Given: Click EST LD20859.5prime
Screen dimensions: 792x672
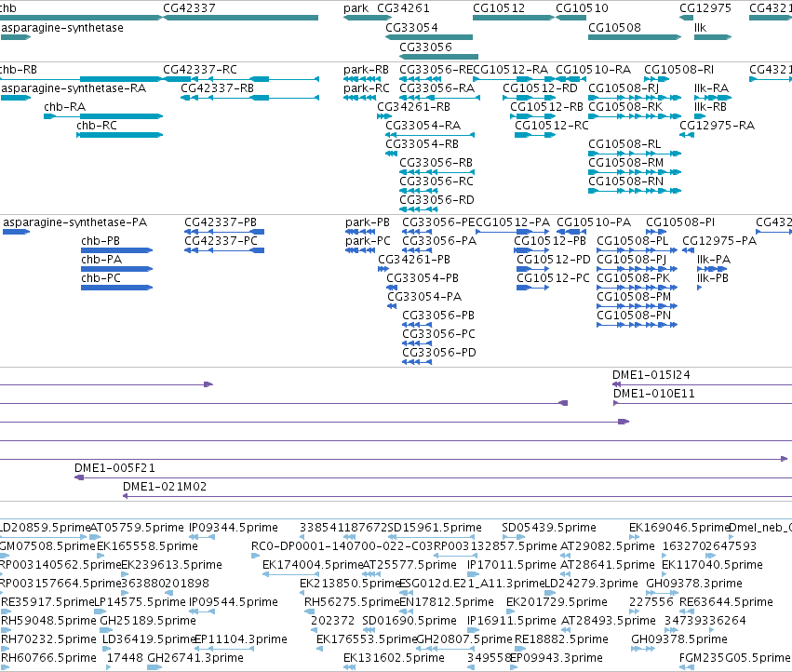Looking at the screenshot, I should 45,528.
